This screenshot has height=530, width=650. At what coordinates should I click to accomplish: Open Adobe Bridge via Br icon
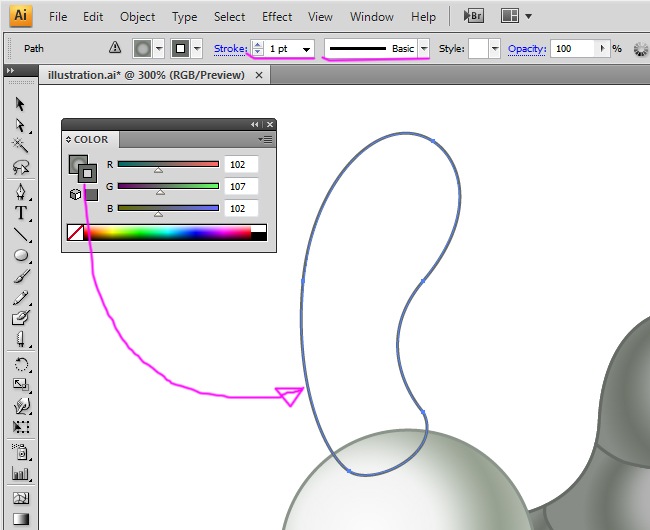click(473, 16)
